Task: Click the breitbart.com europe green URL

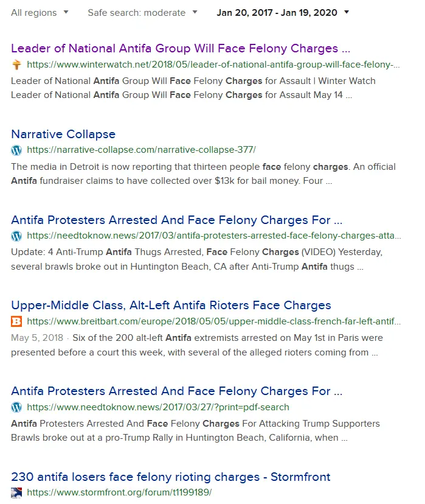Action: pos(213,321)
